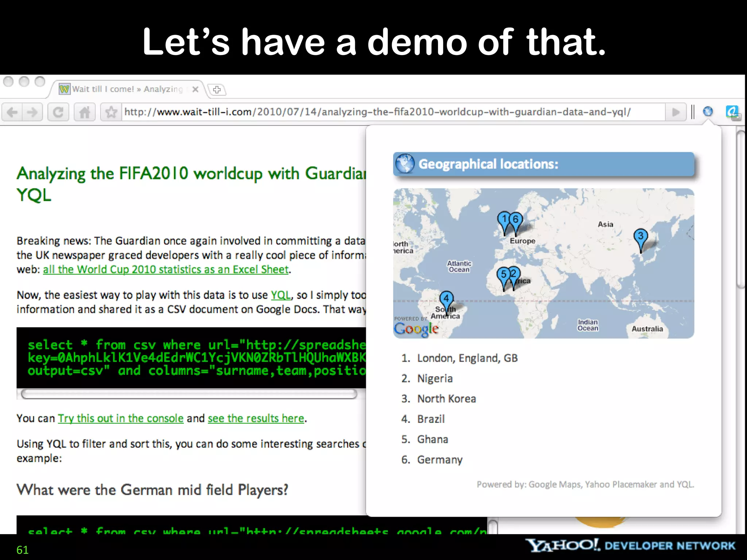Open the World Cup 2010 Excel Sheet link
747x560 pixels.
[x=166, y=269]
